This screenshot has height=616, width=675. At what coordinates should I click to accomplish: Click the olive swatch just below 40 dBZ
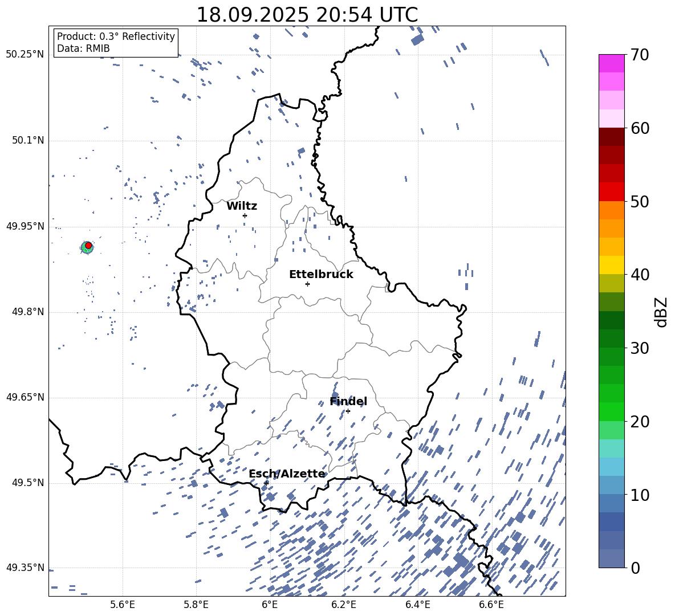(611, 283)
